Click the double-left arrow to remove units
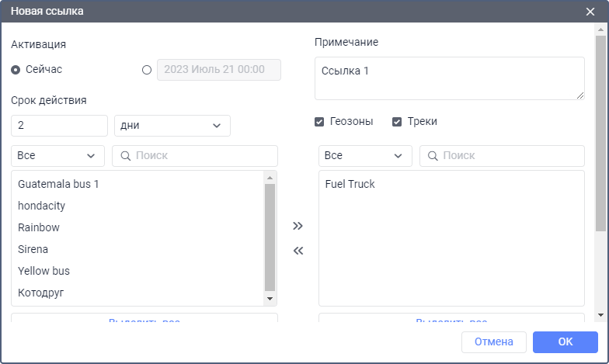609x364 pixels. (x=298, y=251)
